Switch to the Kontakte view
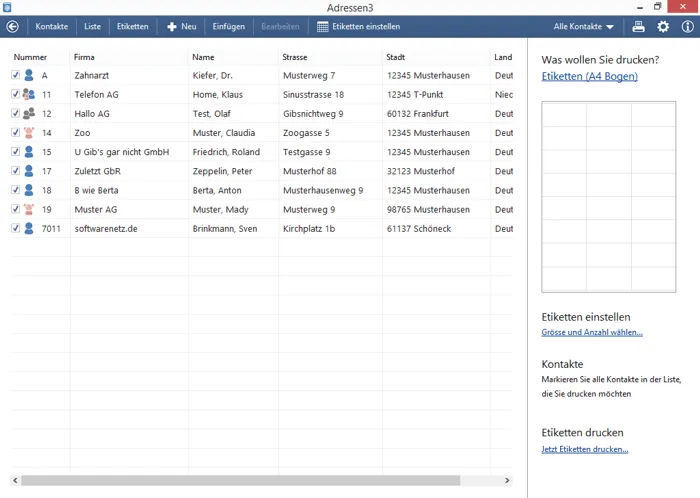This screenshot has height=498, width=700. 52,27
